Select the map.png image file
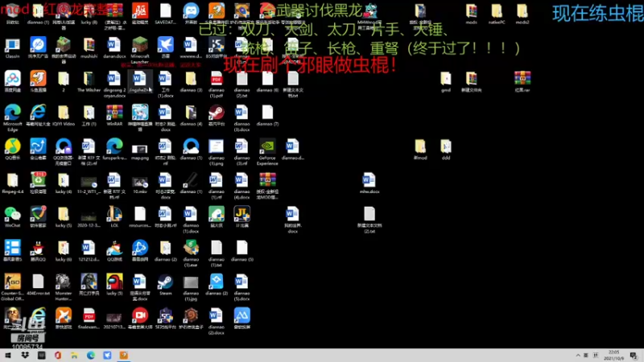The width and height of the screenshot is (644, 362). (139, 151)
